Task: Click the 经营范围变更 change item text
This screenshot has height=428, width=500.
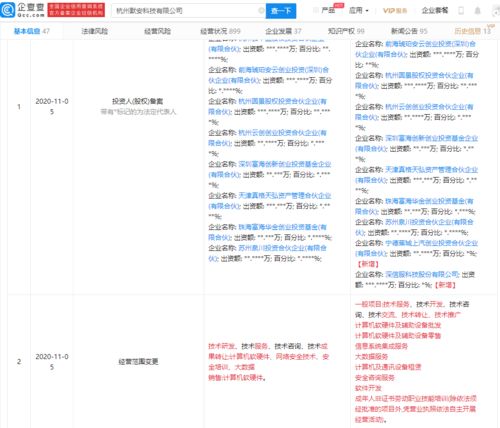Action: click(138, 362)
